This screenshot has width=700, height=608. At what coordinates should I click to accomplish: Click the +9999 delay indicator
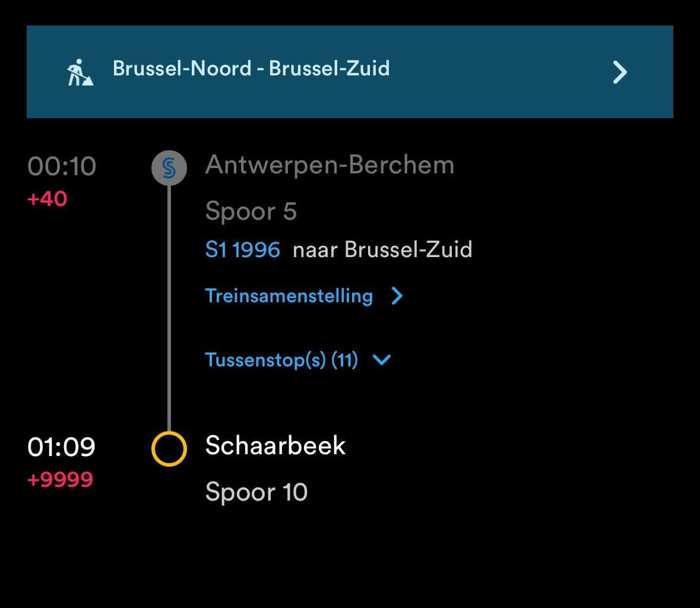click(60, 479)
